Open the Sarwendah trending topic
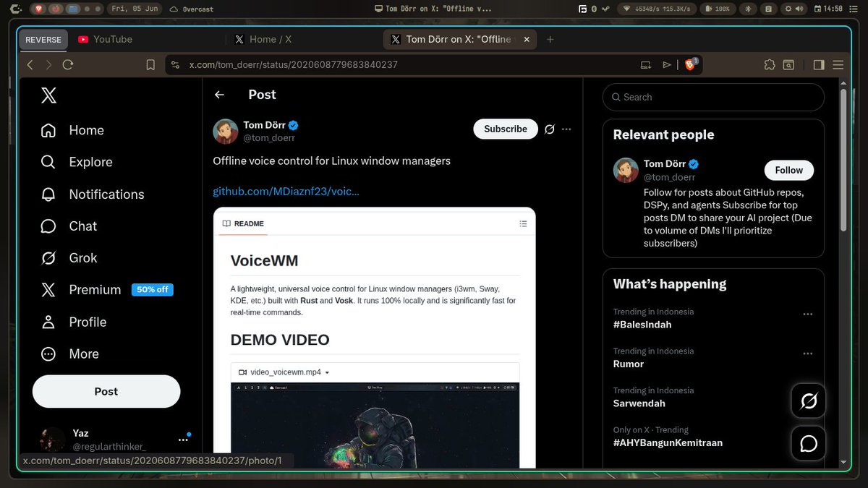The image size is (868, 488). 639,403
